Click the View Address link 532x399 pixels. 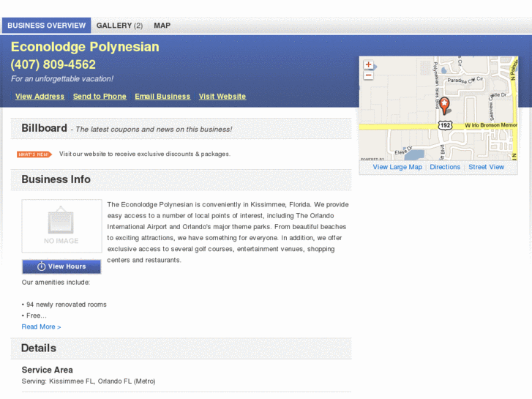pos(40,97)
